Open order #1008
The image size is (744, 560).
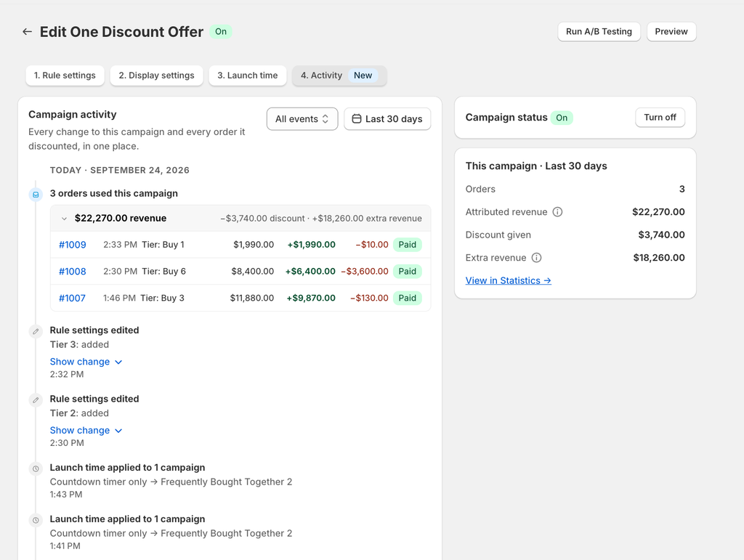73,271
